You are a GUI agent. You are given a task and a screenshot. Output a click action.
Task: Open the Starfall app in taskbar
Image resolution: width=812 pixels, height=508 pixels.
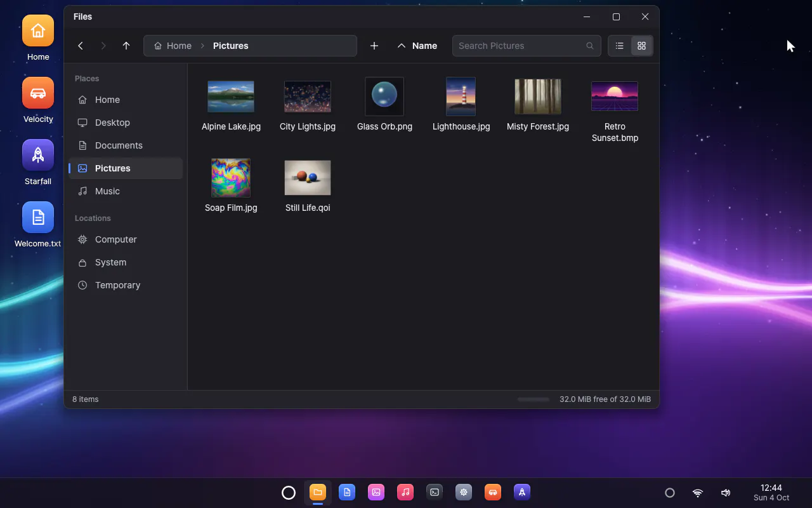pyautogui.click(x=522, y=493)
